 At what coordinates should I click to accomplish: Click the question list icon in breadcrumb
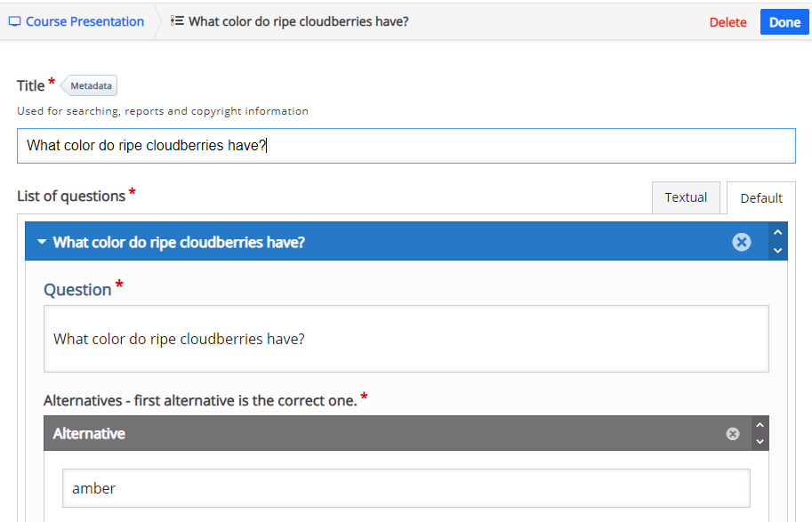point(177,20)
